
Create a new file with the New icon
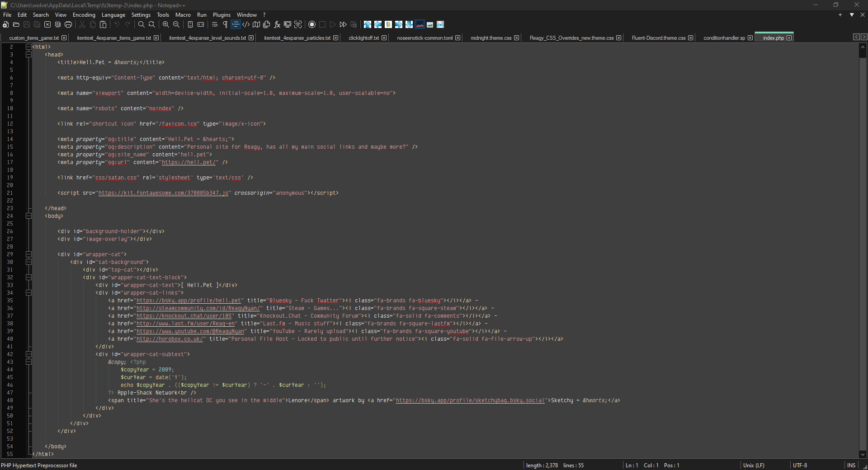6,24
